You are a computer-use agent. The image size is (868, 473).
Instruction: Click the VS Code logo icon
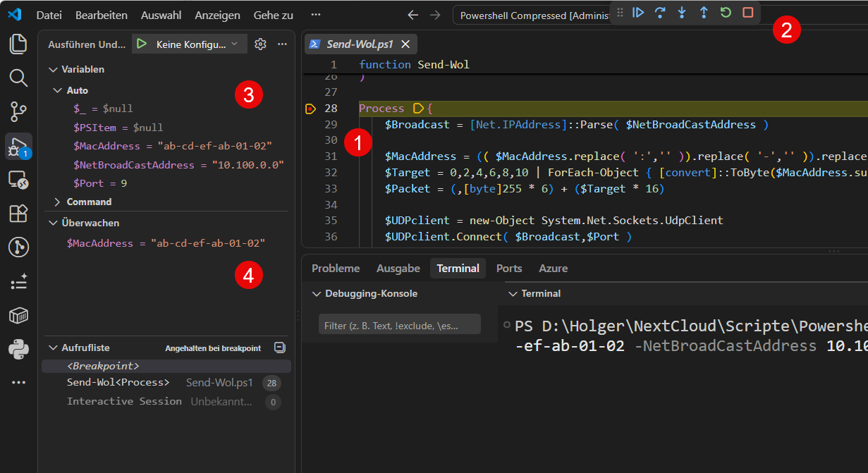15,14
